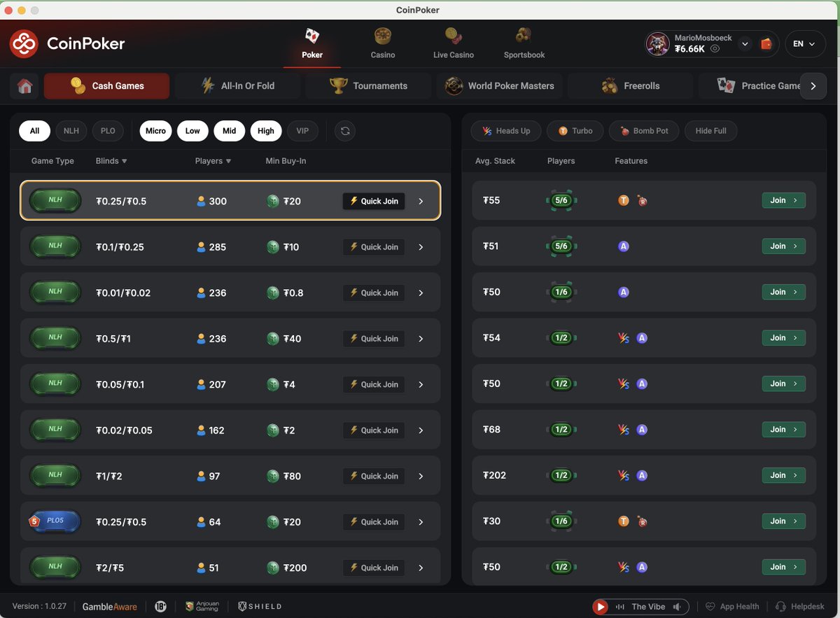Quick Join the ₮0.01/₮0.02 game
840x618 pixels.
point(374,293)
